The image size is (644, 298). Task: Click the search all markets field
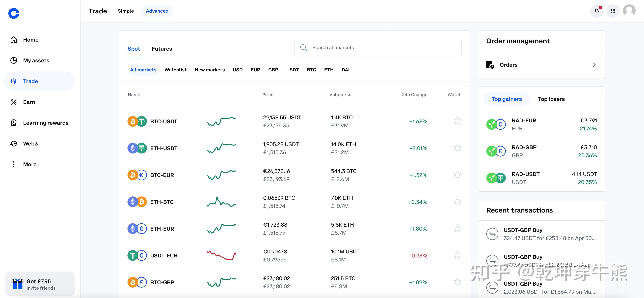click(378, 47)
